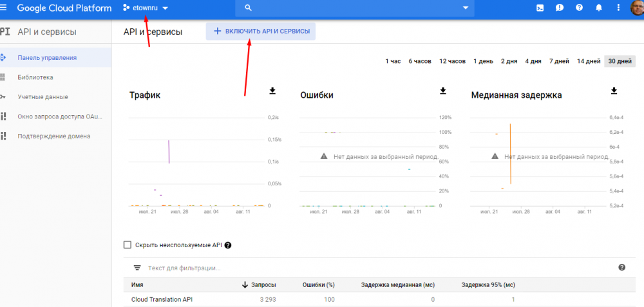Focus the top search input field

pos(355,8)
